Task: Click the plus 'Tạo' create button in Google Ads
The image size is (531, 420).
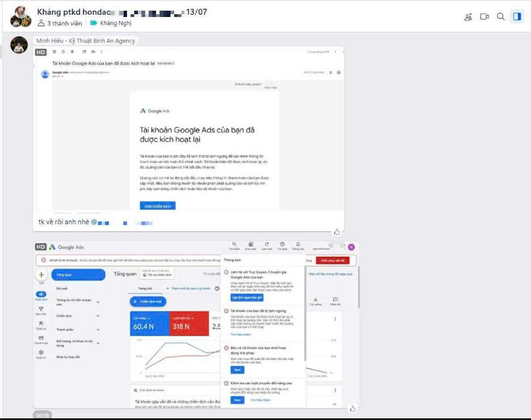Action: [x=41, y=275]
